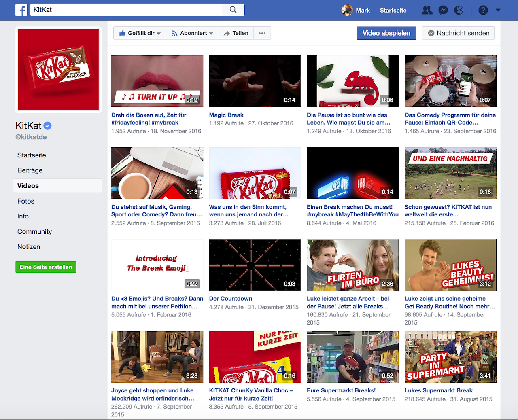
Task: Open the lightsaber KitKat video thumbnail
Action: click(x=353, y=173)
